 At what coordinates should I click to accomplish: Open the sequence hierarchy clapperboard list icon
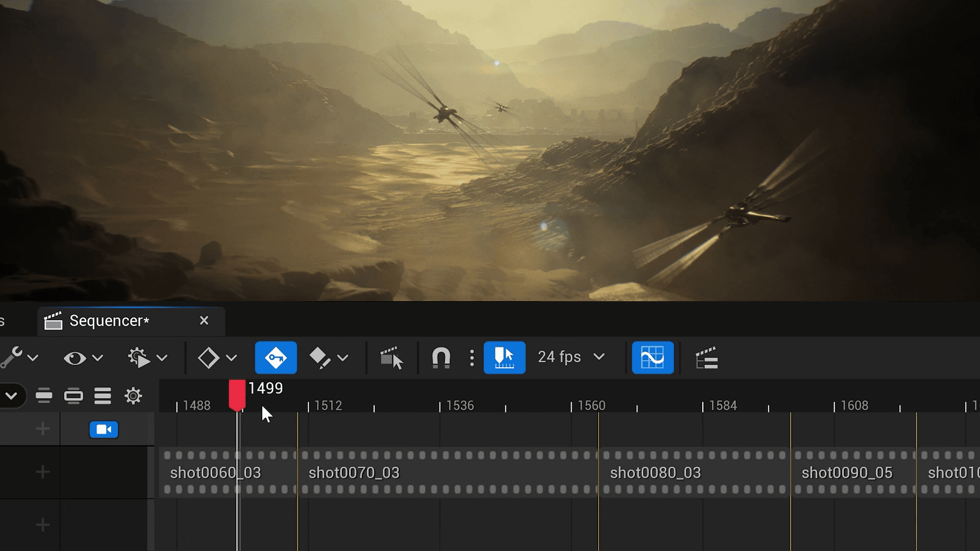(x=707, y=358)
